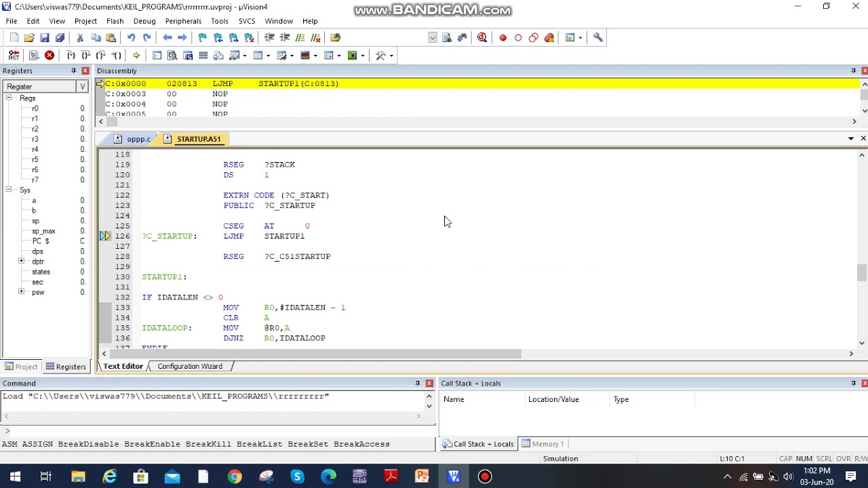This screenshot has height=488, width=868.
Task: Open File Explorer from the taskbar
Action: click(78, 476)
